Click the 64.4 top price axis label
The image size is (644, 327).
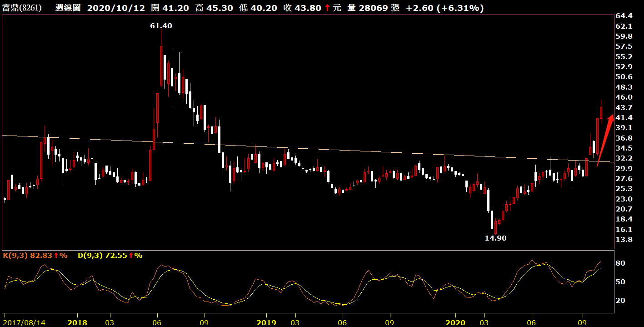(624, 16)
